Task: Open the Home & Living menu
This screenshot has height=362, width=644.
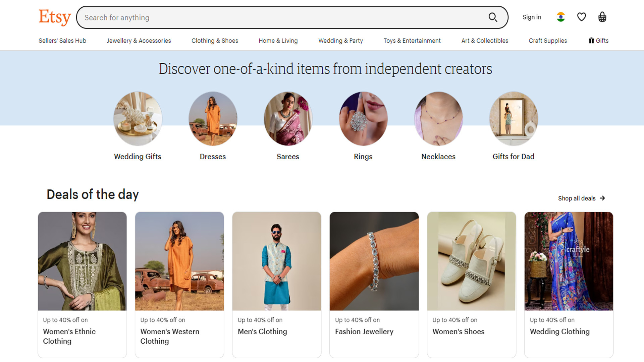Action: tap(278, 41)
